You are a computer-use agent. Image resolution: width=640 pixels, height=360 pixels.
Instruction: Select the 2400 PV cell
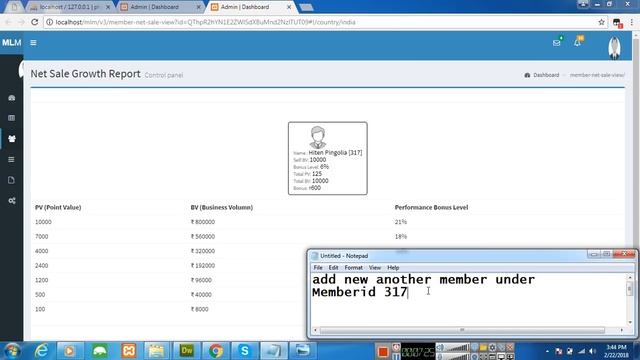click(x=42, y=266)
